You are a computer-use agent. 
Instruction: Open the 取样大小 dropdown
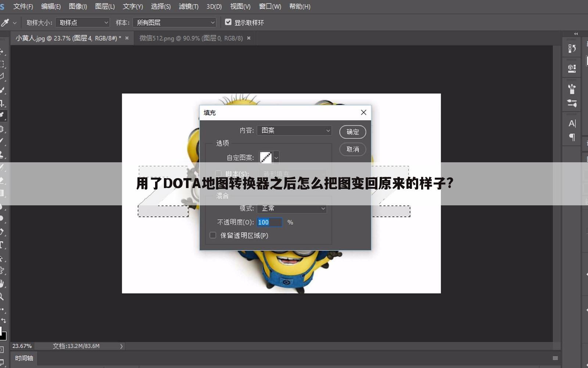(83, 23)
